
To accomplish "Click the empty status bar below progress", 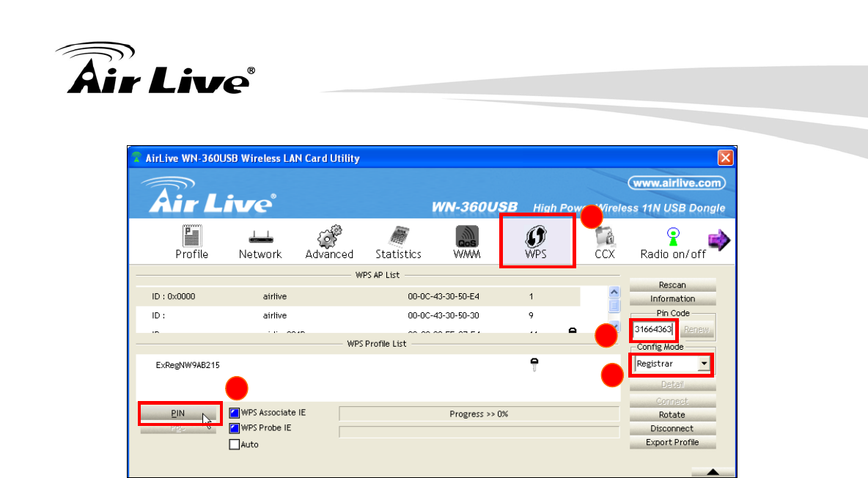I will (479, 432).
